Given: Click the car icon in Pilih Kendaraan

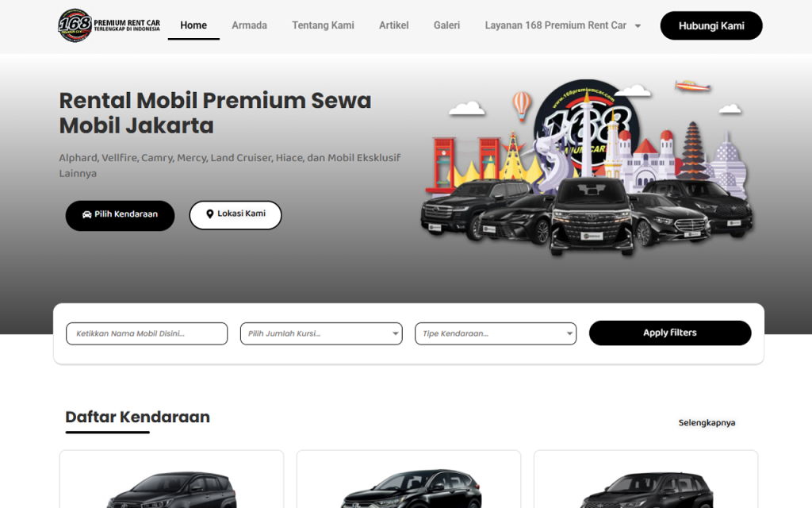Looking at the screenshot, I should [87, 214].
